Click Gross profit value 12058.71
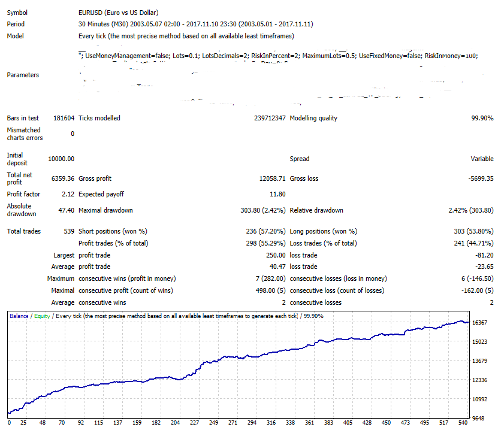Viewport: 504px width, 430px height. (x=272, y=178)
